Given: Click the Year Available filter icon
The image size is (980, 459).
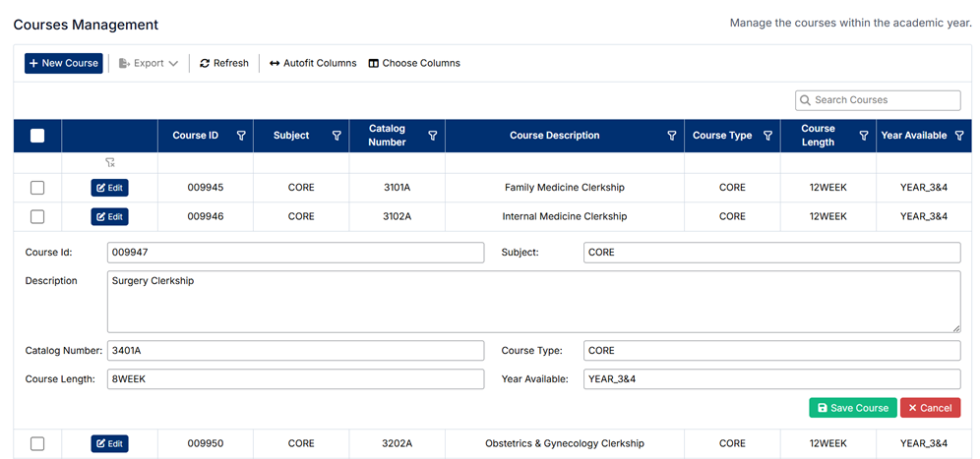Looking at the screenshot, I should 959,136.
